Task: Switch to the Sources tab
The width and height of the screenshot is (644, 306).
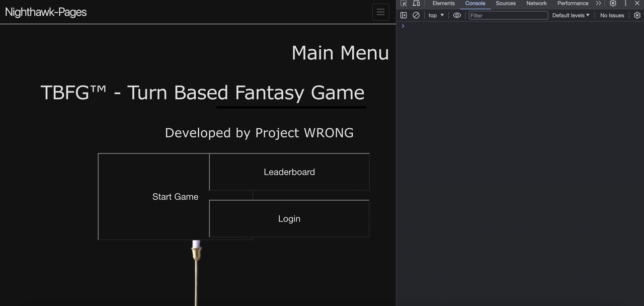Action: click(506, 4)
